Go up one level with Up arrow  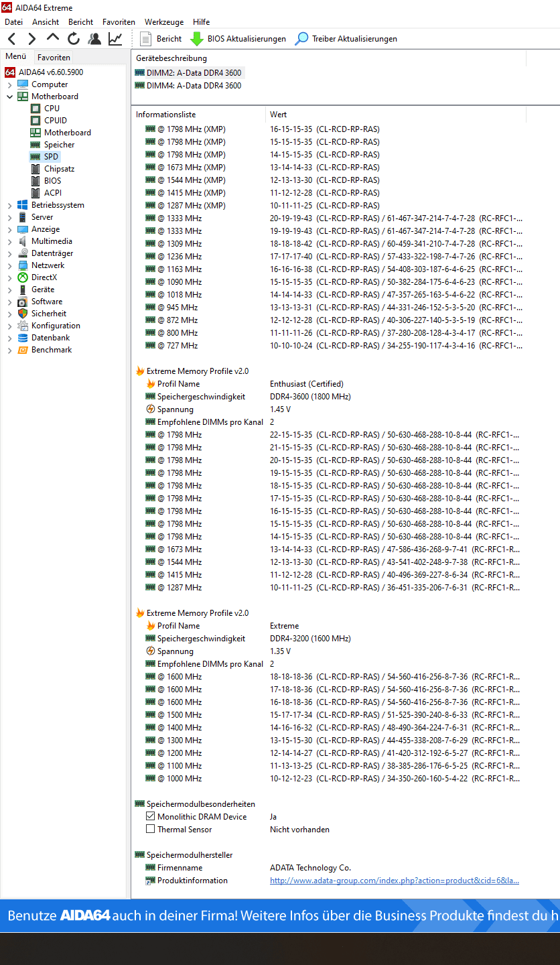point(52,38)
